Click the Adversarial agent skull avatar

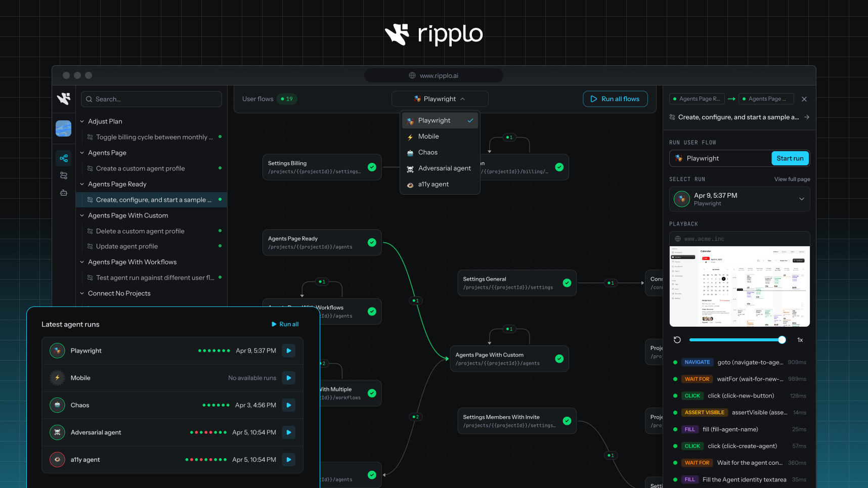pos(57,432)
